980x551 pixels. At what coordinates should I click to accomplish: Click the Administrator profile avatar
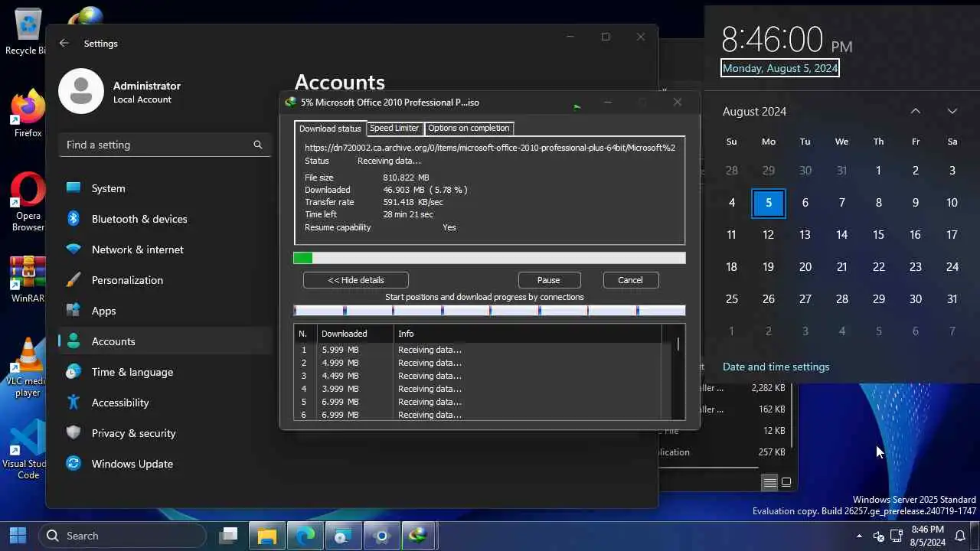[x=81, y=91]
